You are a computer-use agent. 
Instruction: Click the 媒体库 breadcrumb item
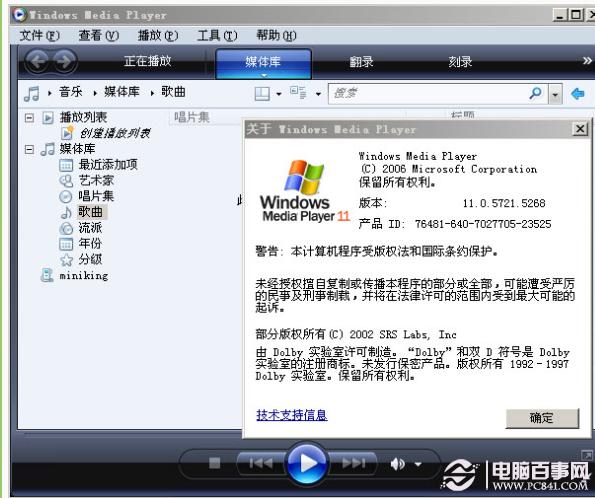click(x=122, y=92)
